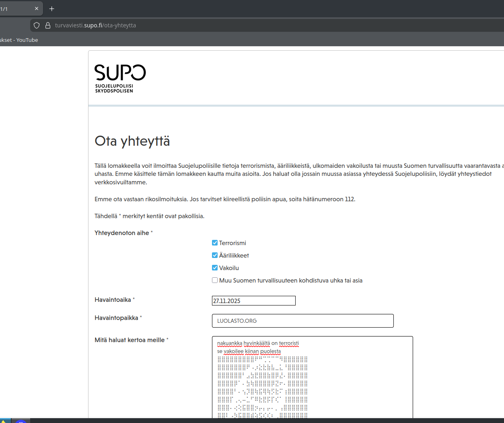Screen dimensions: 504x423
Task: Click the Terrorismi checkbox text label
Action: [232, 243]
